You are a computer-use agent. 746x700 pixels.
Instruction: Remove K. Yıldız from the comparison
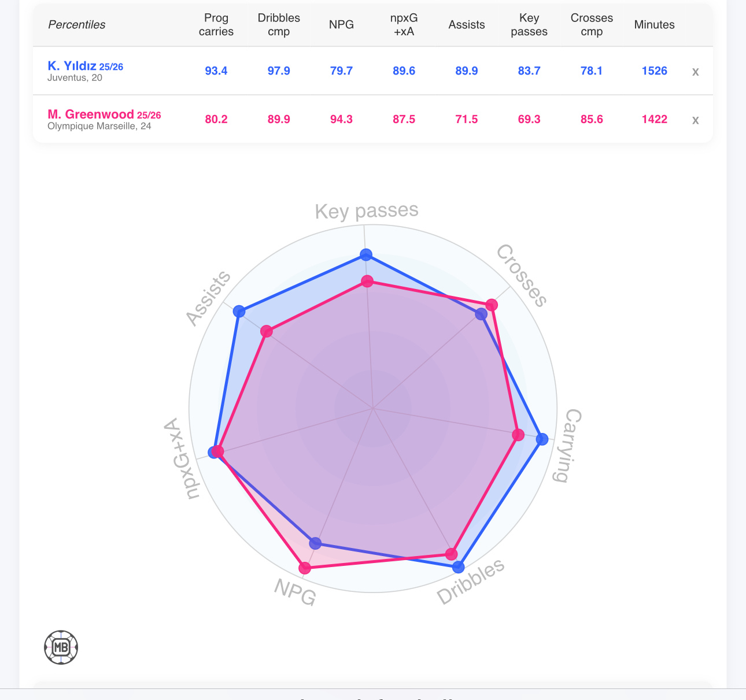[695, 72]
